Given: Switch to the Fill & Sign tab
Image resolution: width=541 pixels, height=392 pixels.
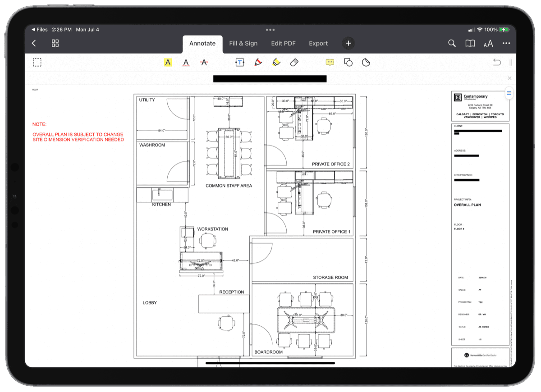Looking at the screenshot, I should click(x=243, y=43).
